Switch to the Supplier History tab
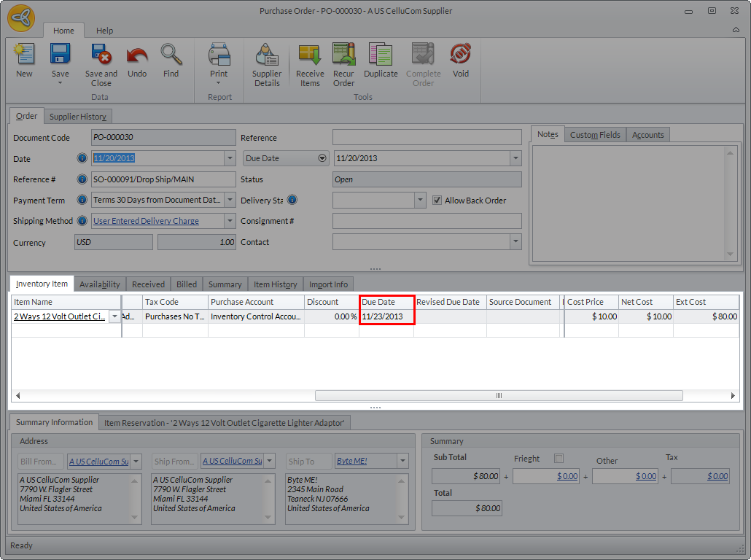 click(78, 117)
